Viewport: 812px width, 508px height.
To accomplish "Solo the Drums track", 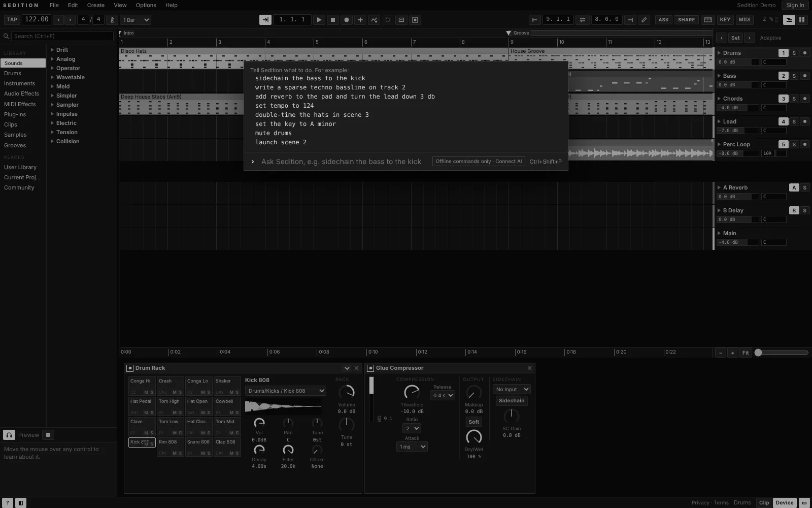I will coord(794,53).
